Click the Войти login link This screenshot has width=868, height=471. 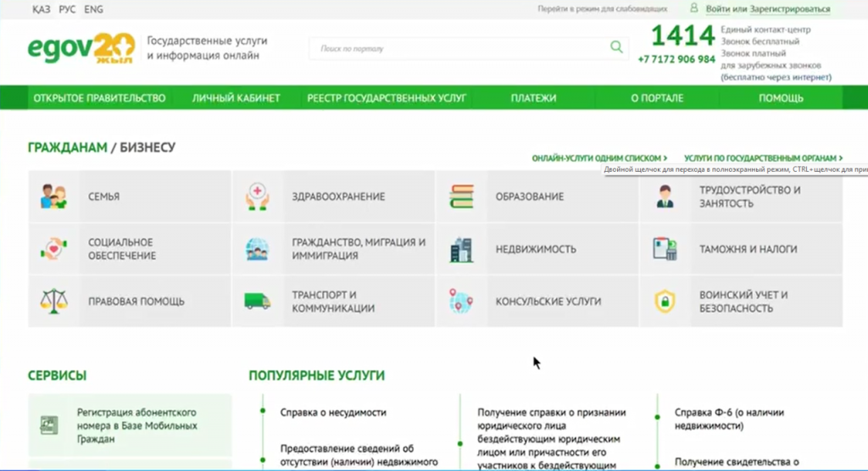pos(718,8)
